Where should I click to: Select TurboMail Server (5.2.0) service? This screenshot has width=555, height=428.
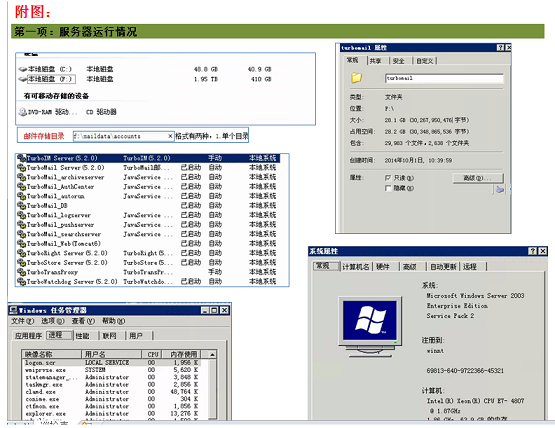coord(148,167)
